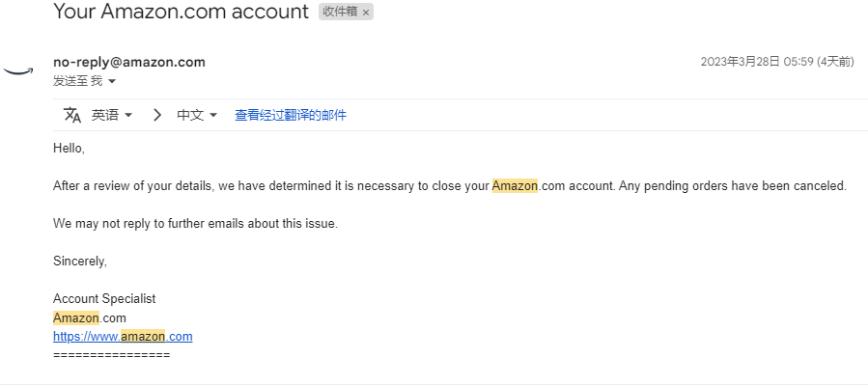The height and width of the screenshot is (386, 868).
Task: Expand recipient details arrow next to 发送至 我
Action: [112, 81]
